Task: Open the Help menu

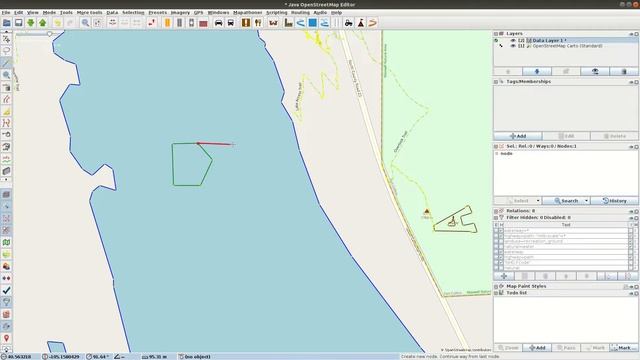Action: (x=336, y=13)
